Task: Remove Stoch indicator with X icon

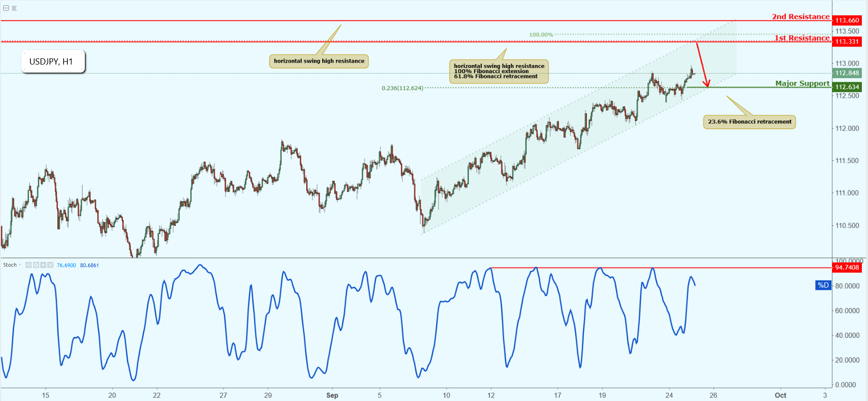Action: 50,265
